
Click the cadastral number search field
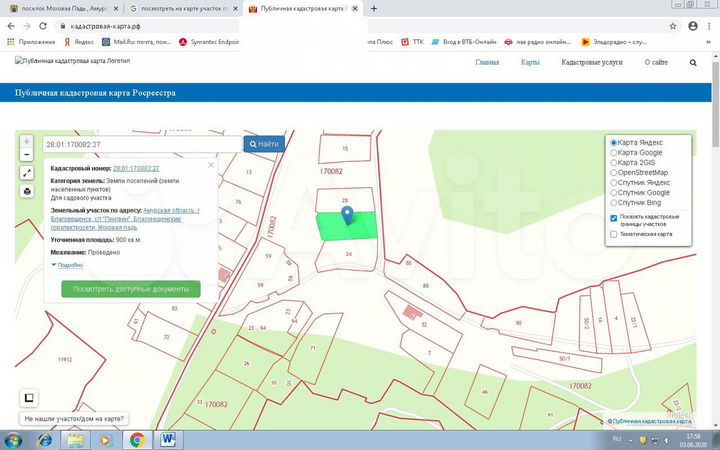pos(142,144)
